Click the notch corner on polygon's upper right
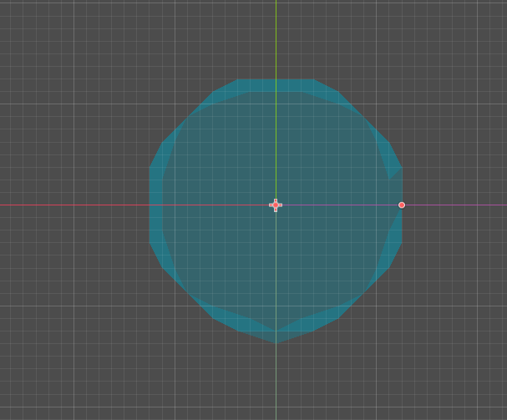The image size is (507, 420). 389,180
